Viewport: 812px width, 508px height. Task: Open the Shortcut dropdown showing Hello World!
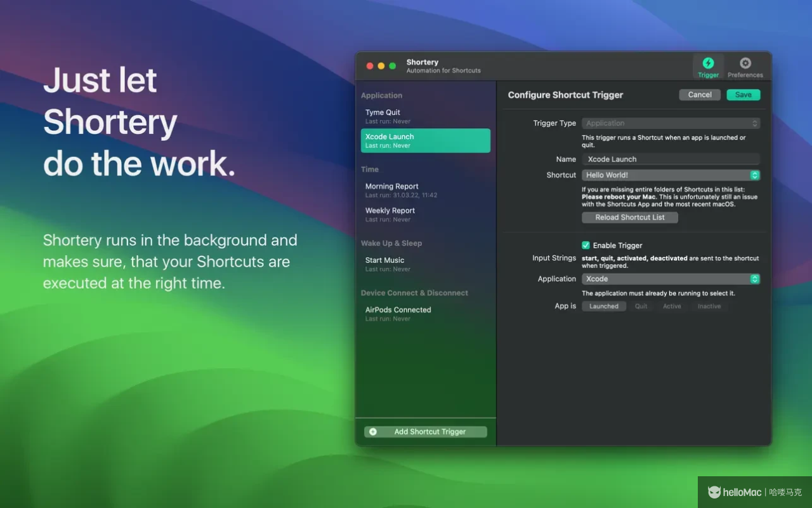click(x=671, y=175)
